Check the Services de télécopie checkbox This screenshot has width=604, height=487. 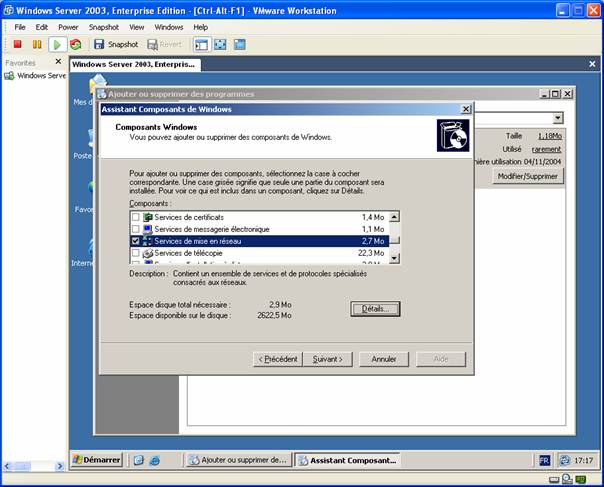tap(136, 253)
